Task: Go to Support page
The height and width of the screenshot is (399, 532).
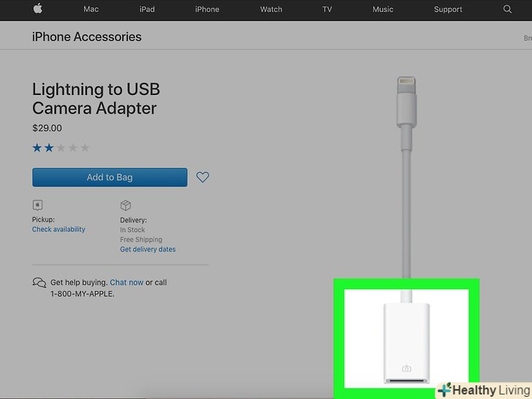Action: 448,9
